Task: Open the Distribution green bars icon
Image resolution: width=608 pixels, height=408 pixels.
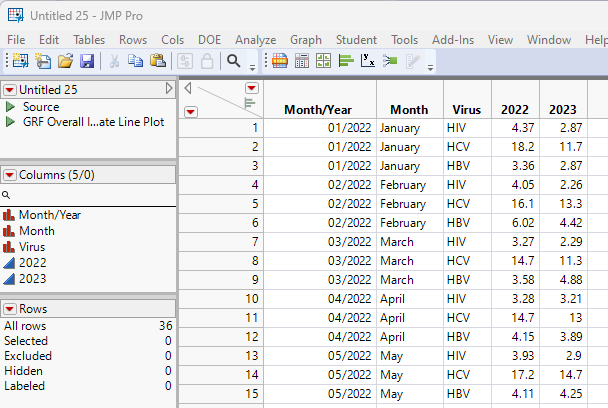Action: point(346,61)
